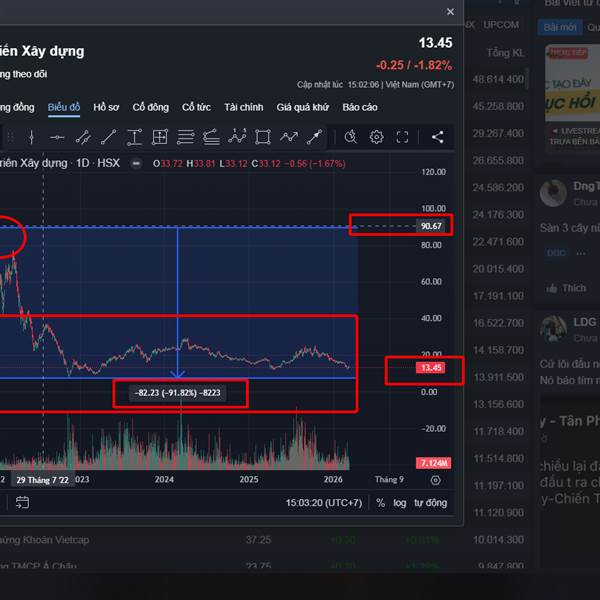Open the Tài chính tab
The image size is (600, 600).
pyautogui.click(x=244, y=107)
